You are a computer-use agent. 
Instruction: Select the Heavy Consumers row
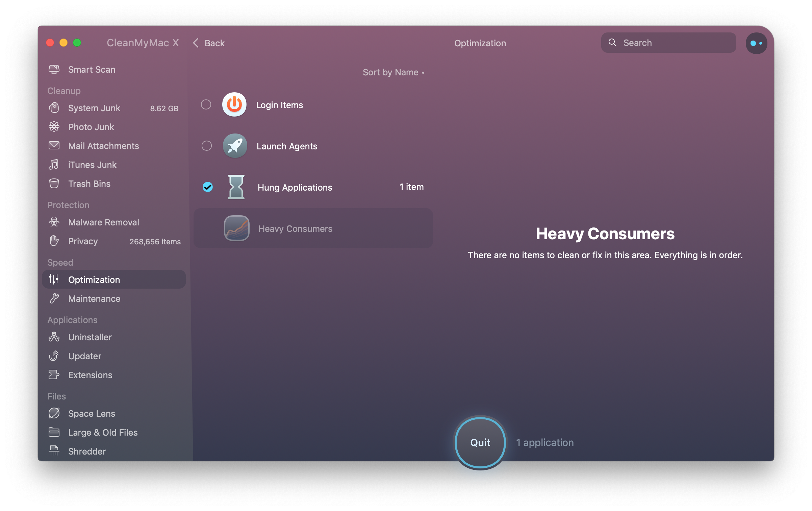(x=313, y=228)
